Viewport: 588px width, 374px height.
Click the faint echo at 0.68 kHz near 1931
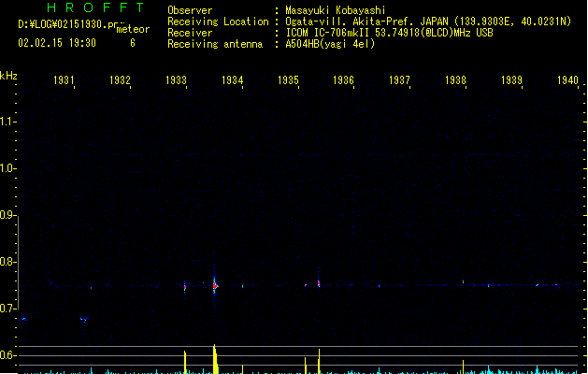pos(84,320)
